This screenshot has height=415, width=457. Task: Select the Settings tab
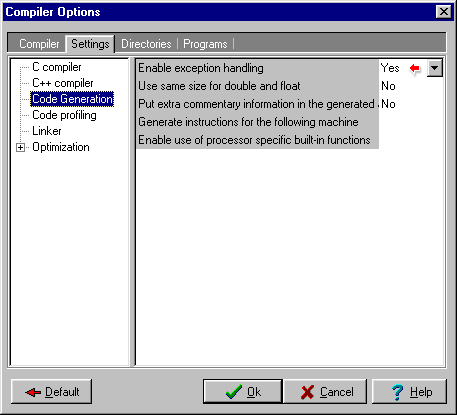[x=90, y=44]
